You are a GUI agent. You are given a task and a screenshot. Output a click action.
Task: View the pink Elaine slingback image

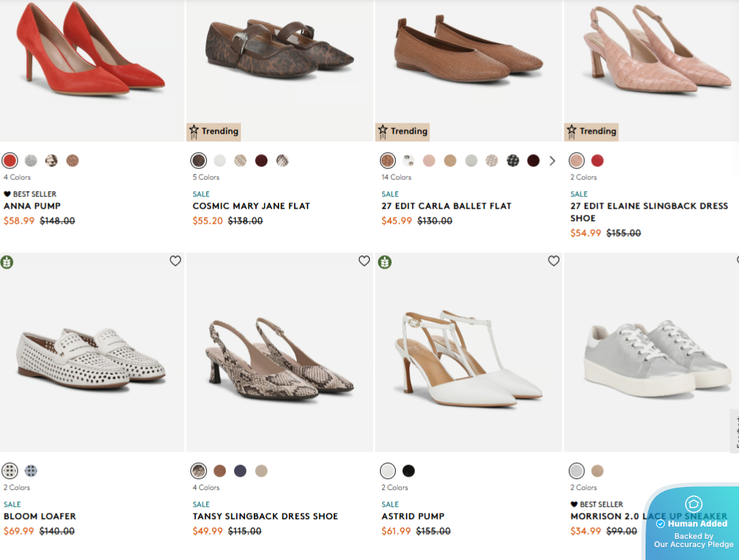click(x=652, y=70)
